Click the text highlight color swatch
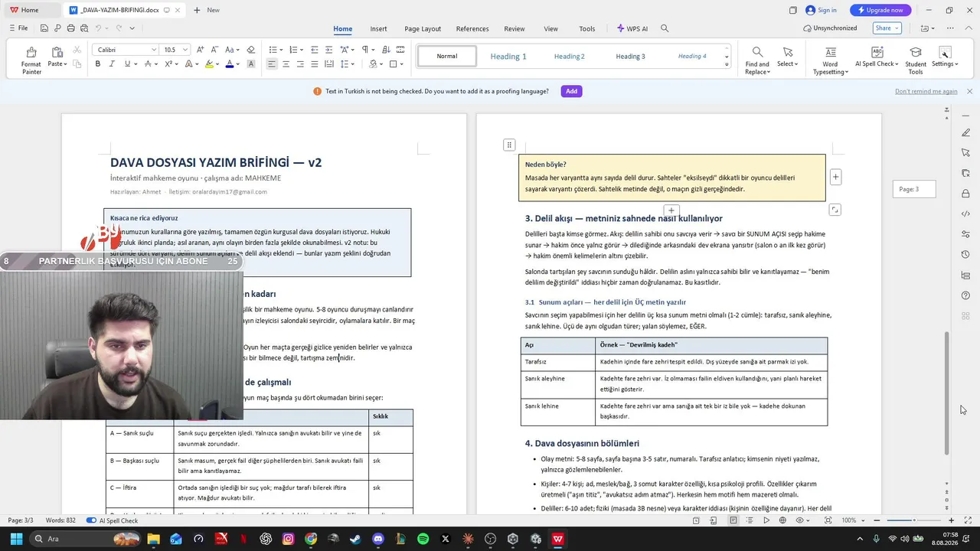This screenshot has height=551, width=980. click(x=209, y=64)
